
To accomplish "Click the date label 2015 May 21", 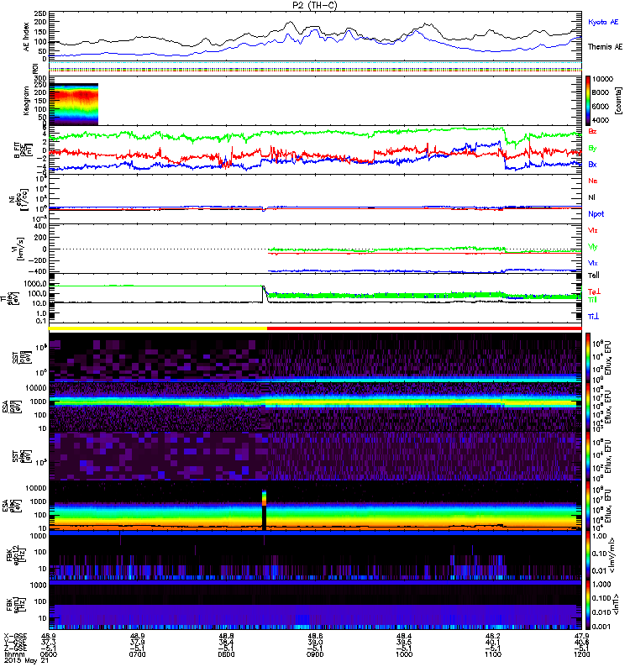I will [27, 661].
